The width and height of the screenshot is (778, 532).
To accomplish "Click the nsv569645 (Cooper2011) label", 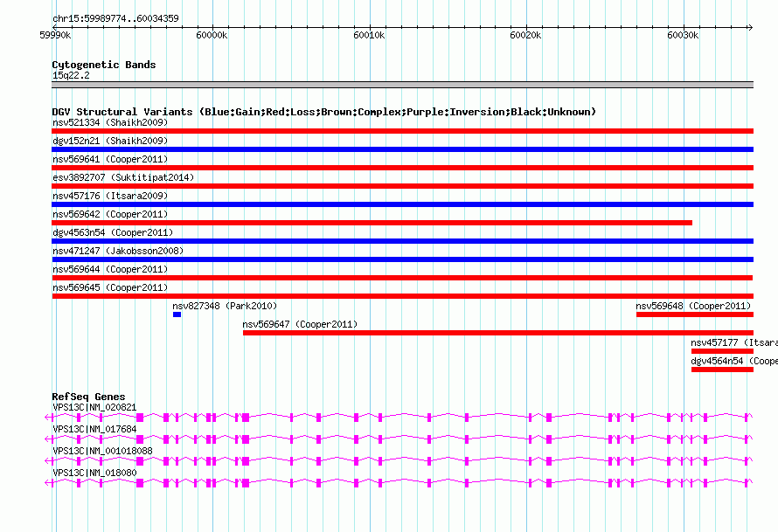I will (x=110, y=287).
